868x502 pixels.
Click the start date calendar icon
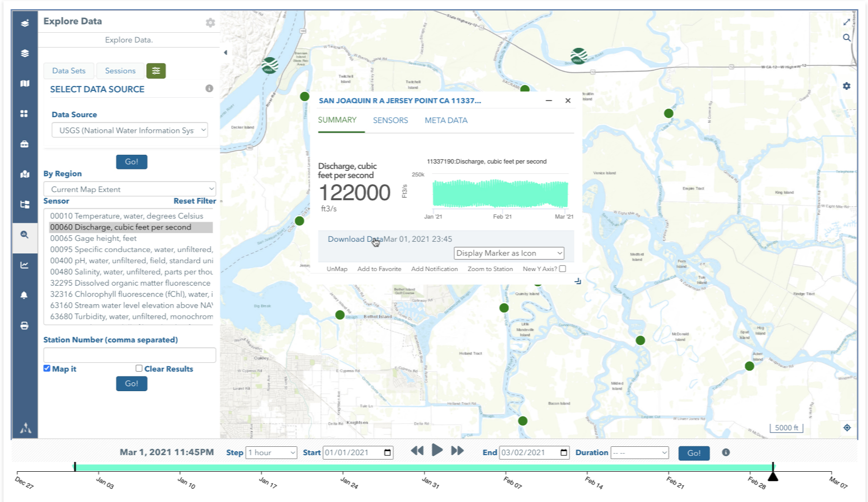(388, 453)
